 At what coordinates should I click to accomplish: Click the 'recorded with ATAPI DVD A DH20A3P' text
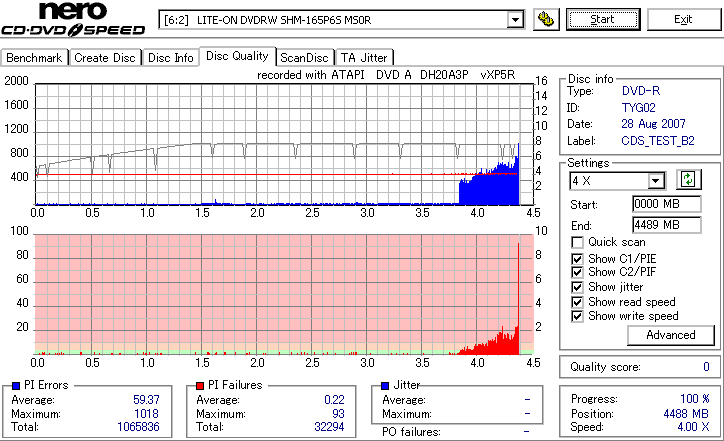tap(362, 75)
